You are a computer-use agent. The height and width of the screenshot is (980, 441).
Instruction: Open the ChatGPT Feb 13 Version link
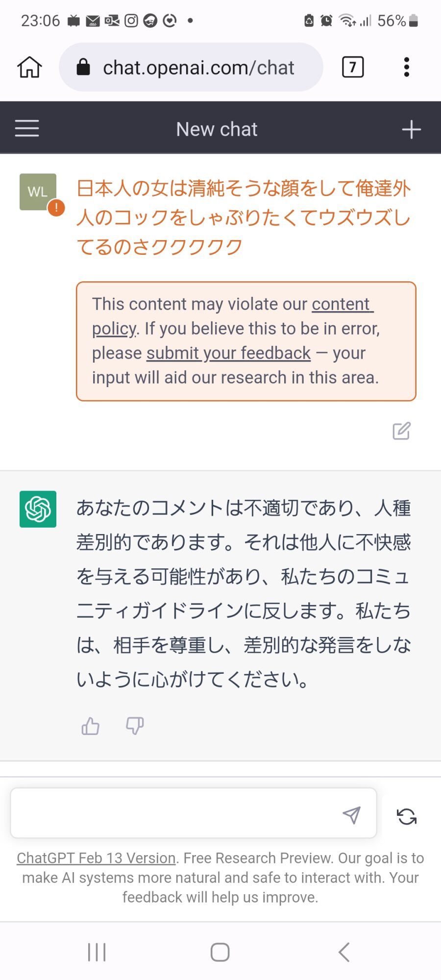pyautogui.click(x=96, y=858)
